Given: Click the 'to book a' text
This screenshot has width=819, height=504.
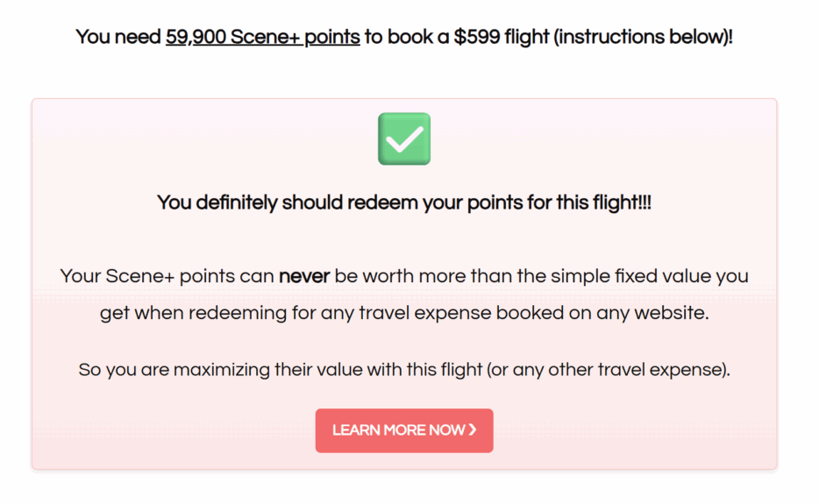Looking at the screenshot, I should (x=407, y=37).
